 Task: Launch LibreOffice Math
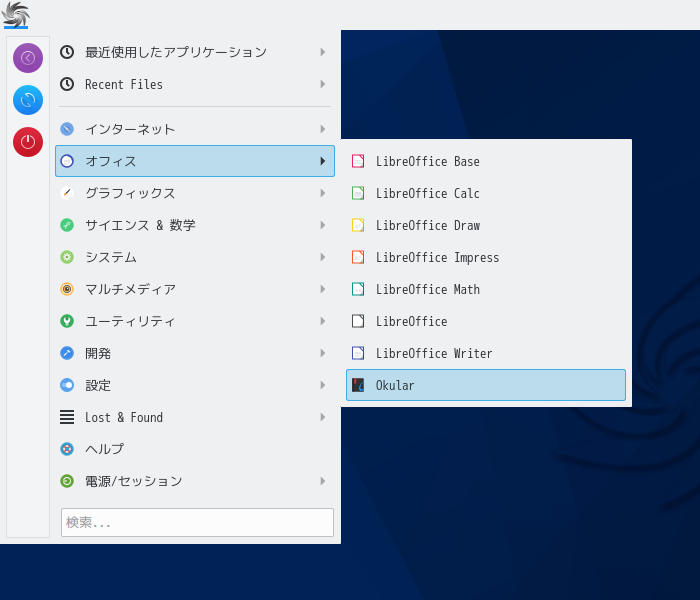(x=486, y=289)
